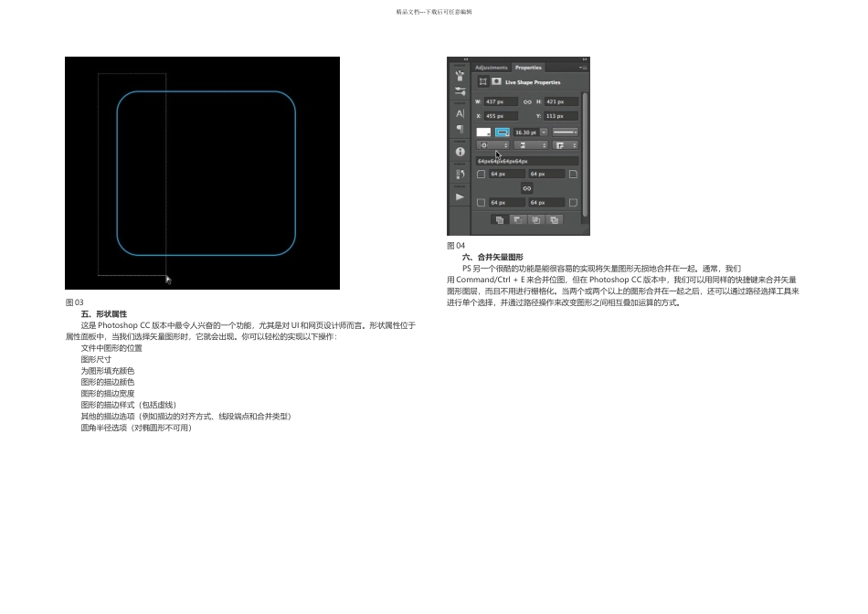Click the figure 03 rounded rectangle image
Image resolution: width=868 pixels, height=614 pixels.
click(x=202, y=173)
